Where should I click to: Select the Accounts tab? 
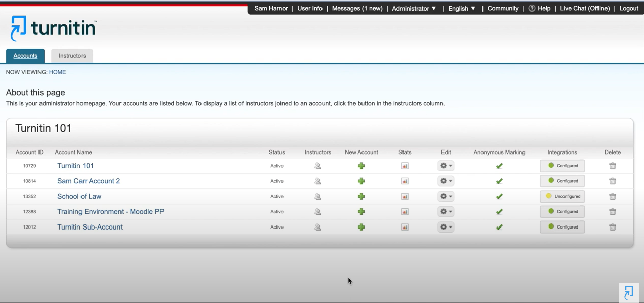click(25, 56)
